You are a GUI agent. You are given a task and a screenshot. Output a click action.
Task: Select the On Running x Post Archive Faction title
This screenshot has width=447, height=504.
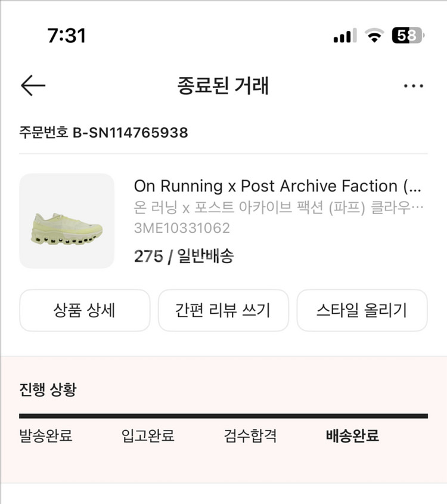[x=278, y=186]
